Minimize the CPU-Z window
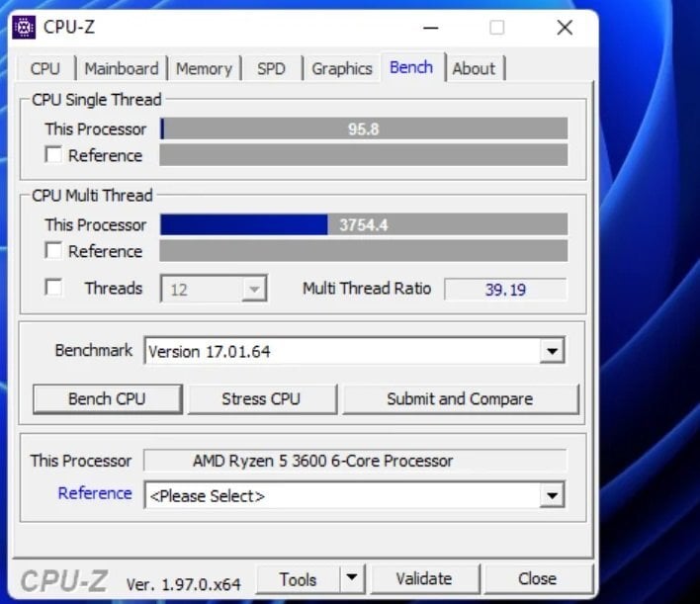 (x=431, y=28)
